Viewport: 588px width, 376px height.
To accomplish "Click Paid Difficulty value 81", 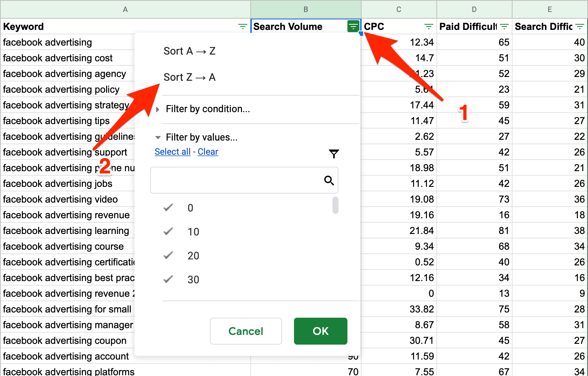I will (x=474, y=231).
